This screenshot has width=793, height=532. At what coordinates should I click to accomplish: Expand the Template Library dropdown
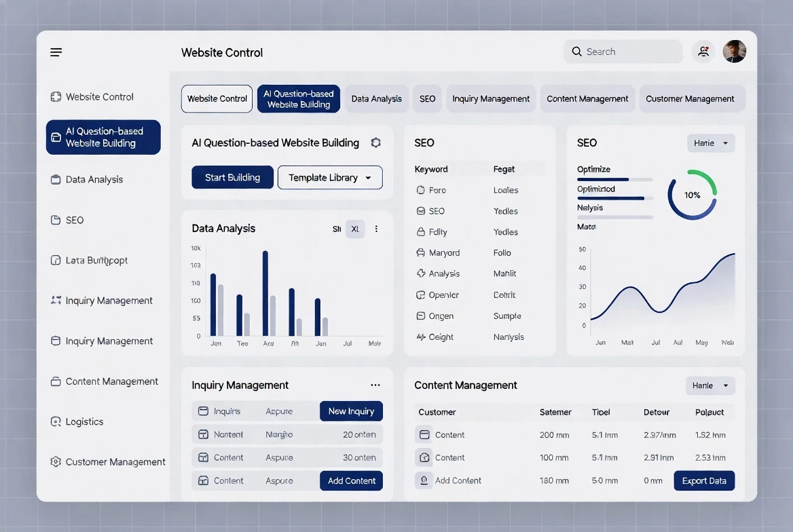point(330,178)
